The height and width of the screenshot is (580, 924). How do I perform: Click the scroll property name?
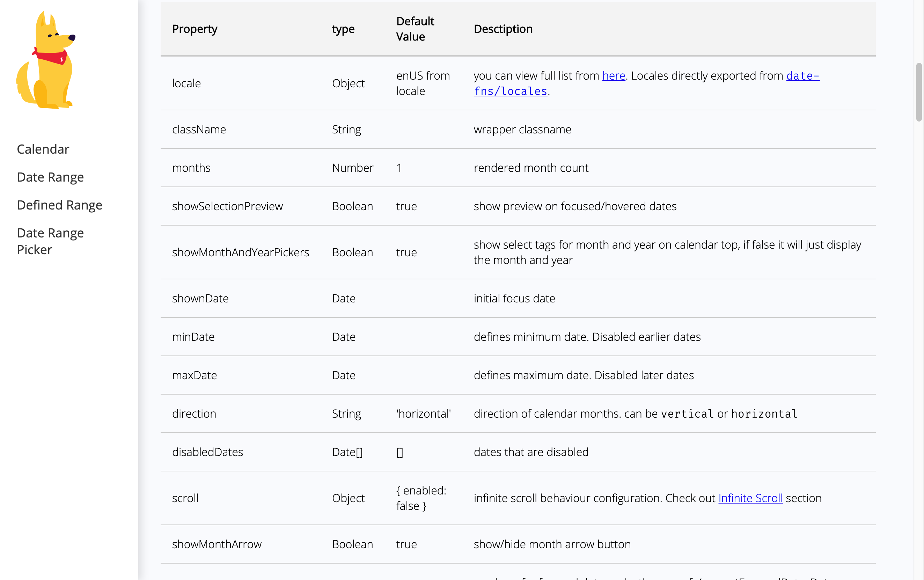[x=185, y=498]
